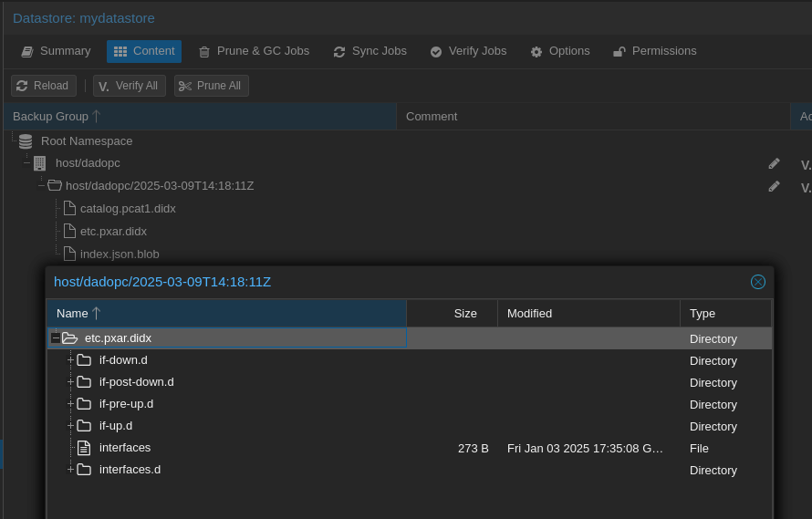Open the Permissions tab
This screenshot has width=812, height=519.
[654, 51]
